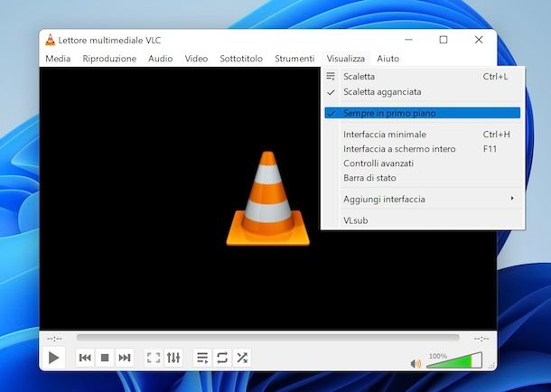The width and height of the screenshot is (551, 392).
Task: Open the Strumenti menu
Action: tap(294, 59)
